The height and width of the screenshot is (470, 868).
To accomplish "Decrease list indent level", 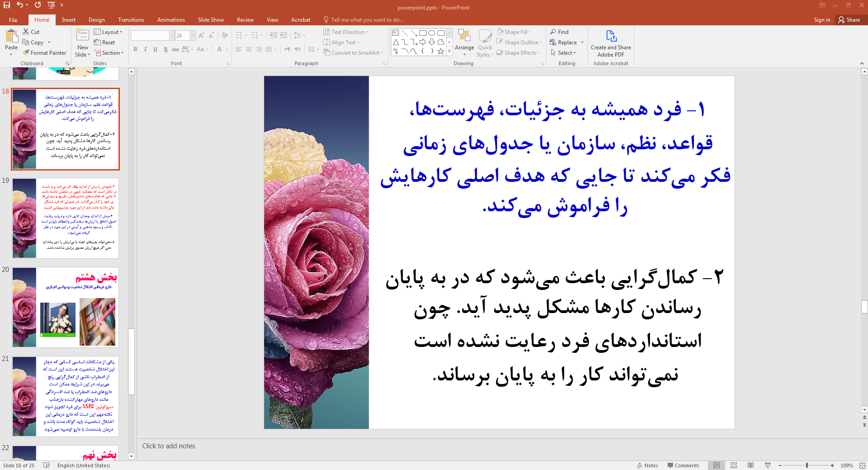I will (x=274, y=35).
